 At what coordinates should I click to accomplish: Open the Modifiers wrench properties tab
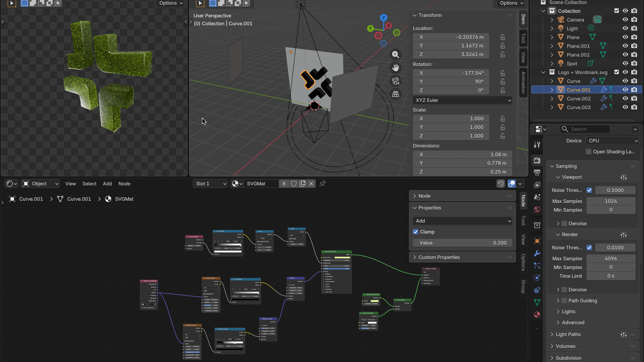click(x=537, y=253)
